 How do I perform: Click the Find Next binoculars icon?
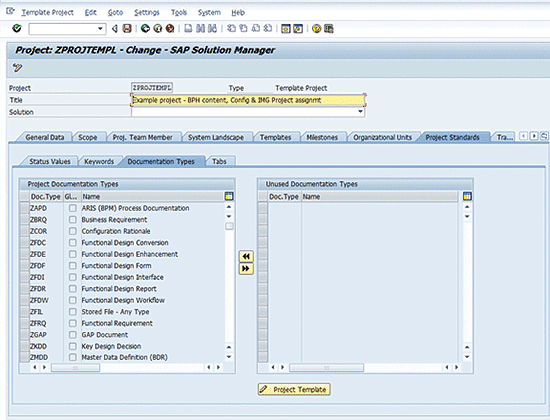pyautogui.click(x=212, y=28)
